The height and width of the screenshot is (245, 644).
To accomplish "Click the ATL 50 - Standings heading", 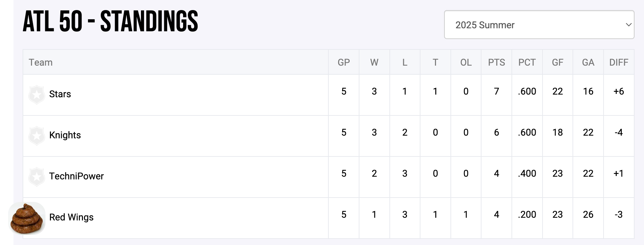I will (x=110, y=22).
